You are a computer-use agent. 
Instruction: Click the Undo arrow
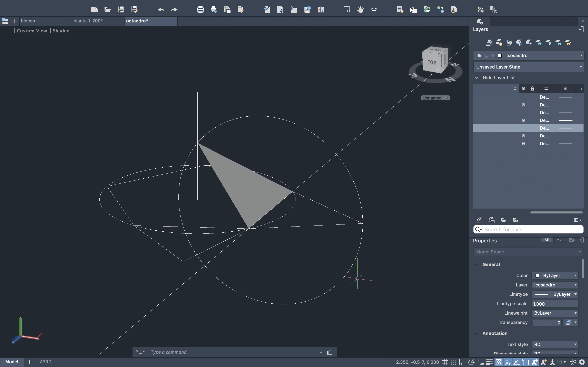[161, 10]
